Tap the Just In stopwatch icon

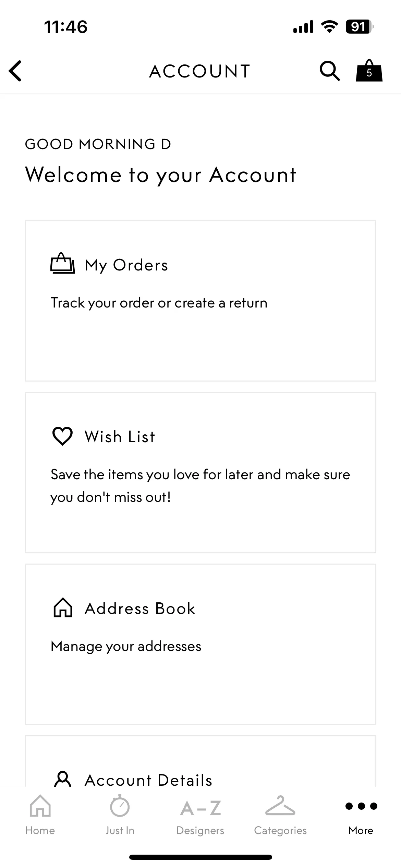[120, 806]
